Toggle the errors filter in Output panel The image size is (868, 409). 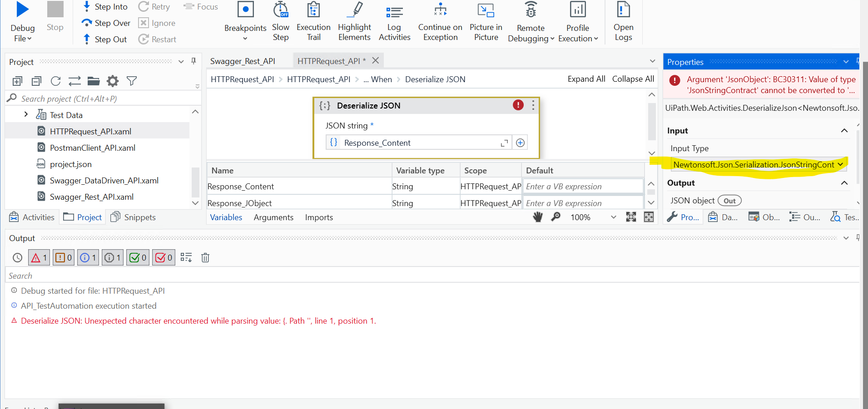pos(39,257)
